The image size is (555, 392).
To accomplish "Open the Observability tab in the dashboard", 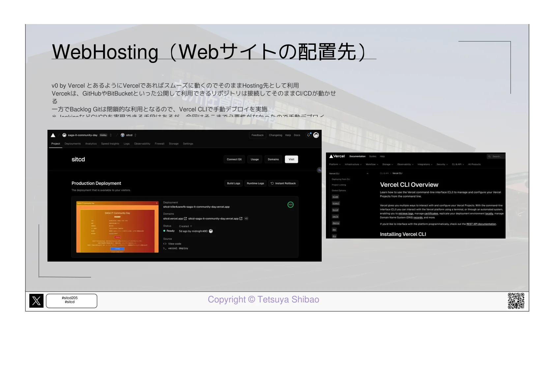I will tap(142, 144).
